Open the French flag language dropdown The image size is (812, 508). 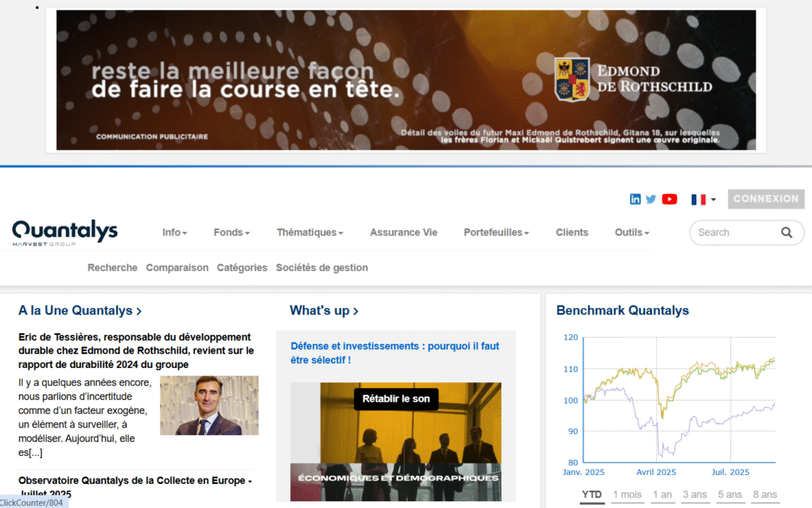tap(703, 199)
